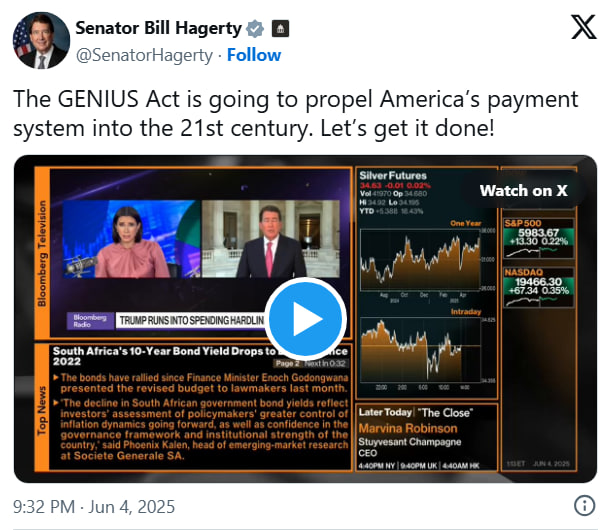Click the S&P 500 ticker box

click(538, 238)
